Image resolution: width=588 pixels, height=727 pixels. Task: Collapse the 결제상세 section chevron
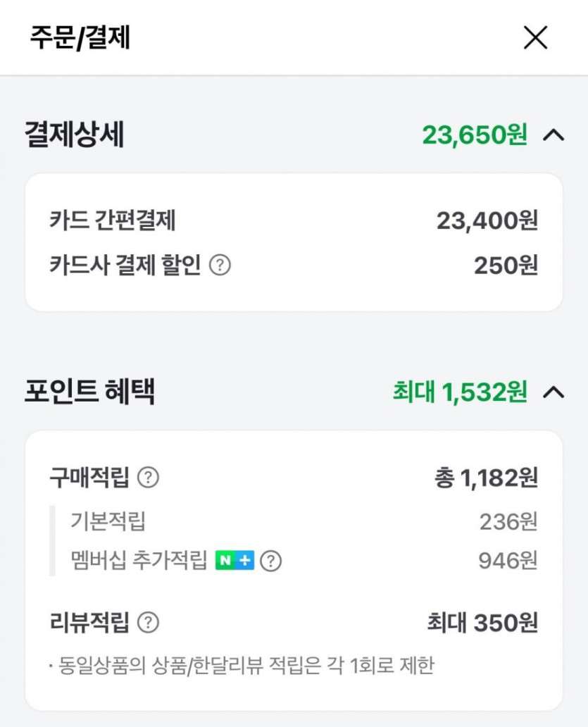(554, 135)
